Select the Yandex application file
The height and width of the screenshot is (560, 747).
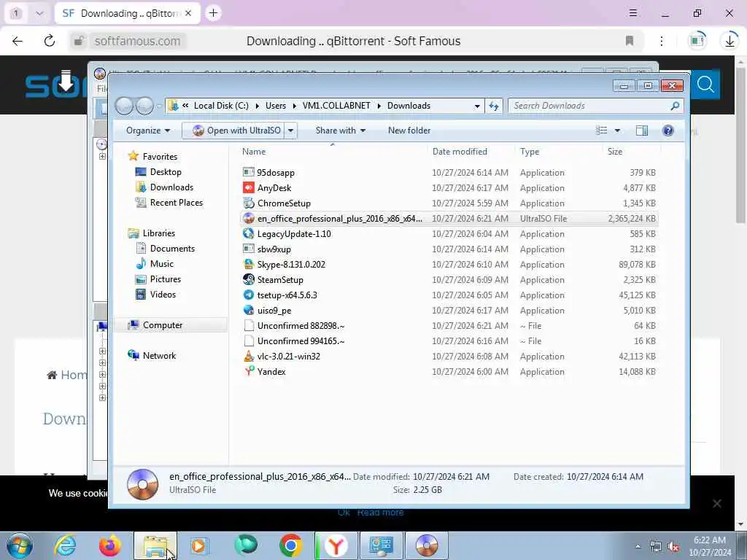pos(449,371)
